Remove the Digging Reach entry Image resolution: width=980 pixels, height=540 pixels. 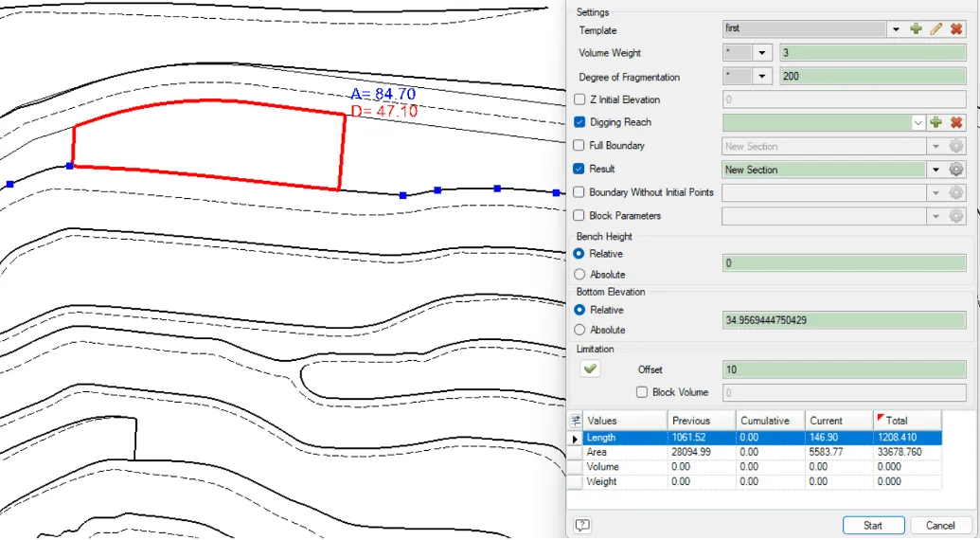coord(955,122)
